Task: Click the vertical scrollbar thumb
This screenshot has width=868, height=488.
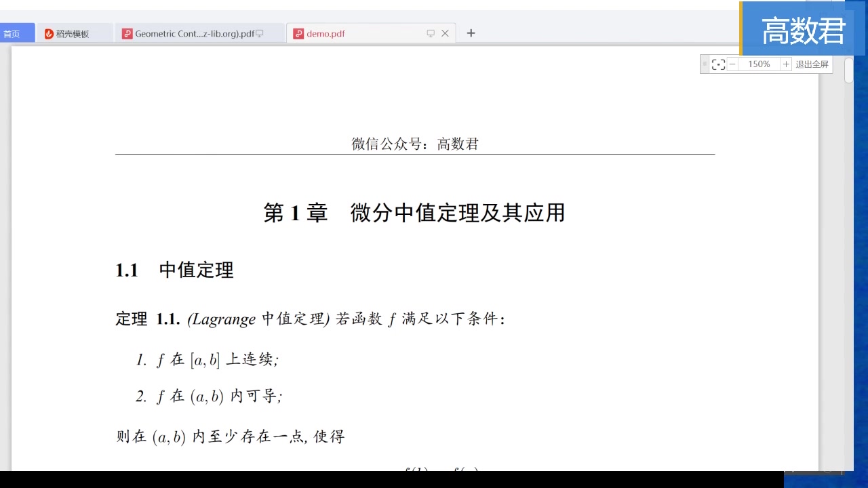Action: pyautogui.click(x=848, y=70)
